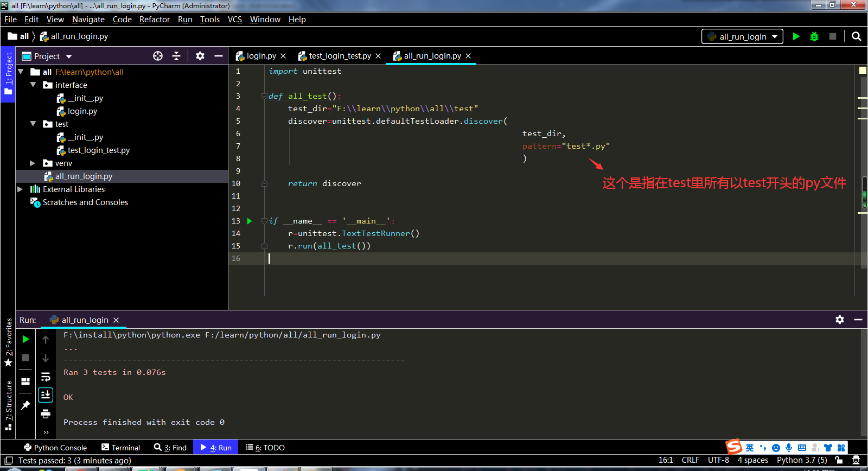Show more Run toolbar actions chevron
This screenshot has height=471, width=868.
point(46,432)
